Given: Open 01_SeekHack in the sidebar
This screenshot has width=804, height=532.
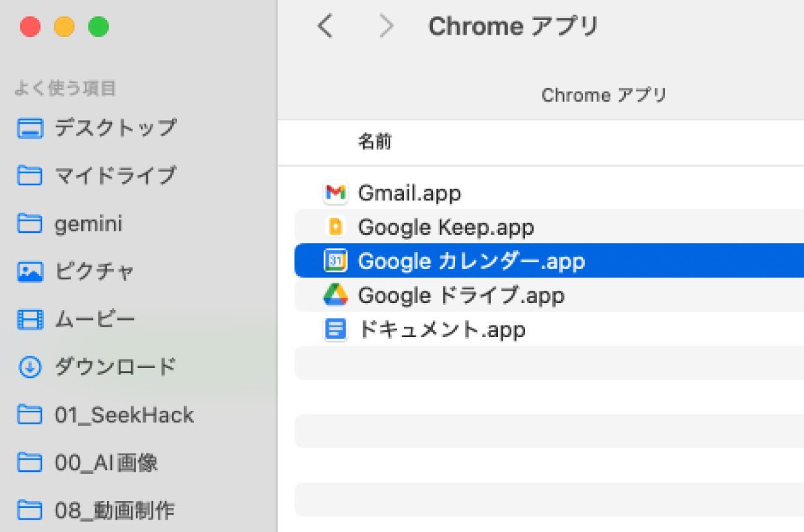Looking at the screenshot, I should coord(124,414).
